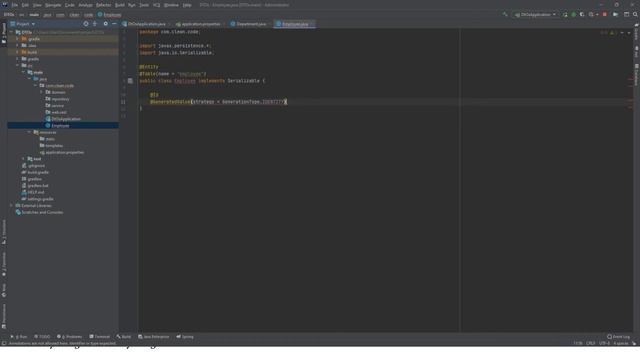
Task: Select the repository package
Action: pyautogui.click(x=57, y=99)
